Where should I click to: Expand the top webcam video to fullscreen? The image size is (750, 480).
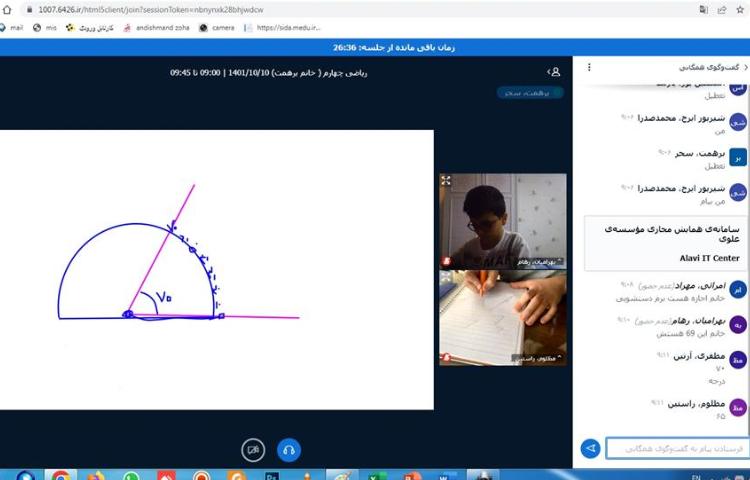coord(446,181)
